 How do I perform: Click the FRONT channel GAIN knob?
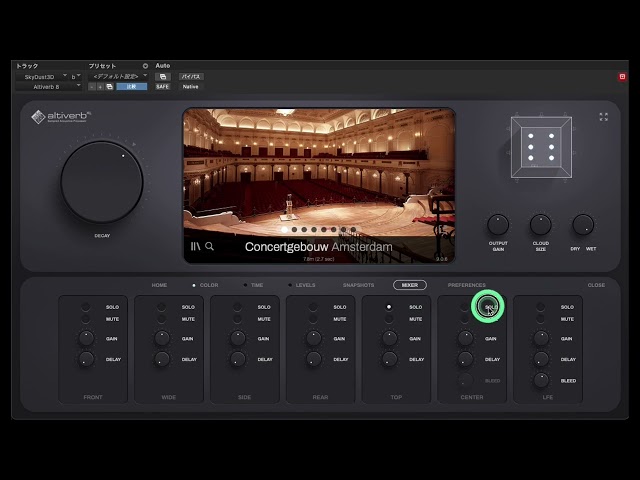click(86, 338)
